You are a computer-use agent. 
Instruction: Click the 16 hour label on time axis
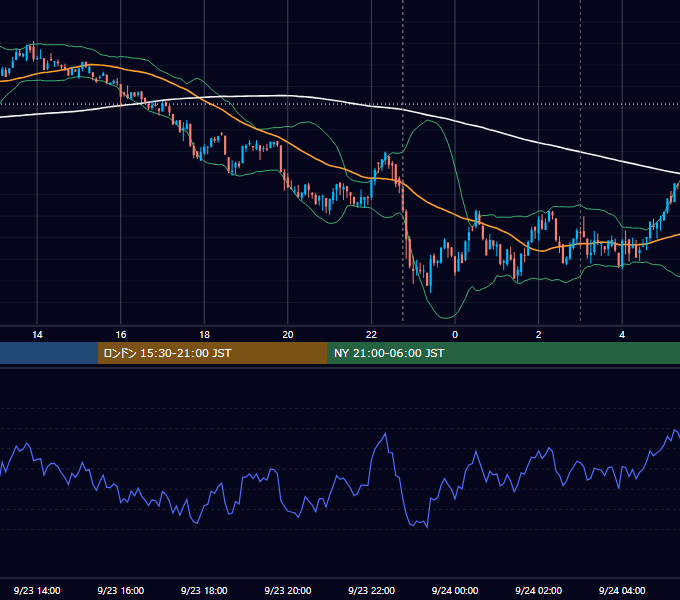tap(121, 335)
